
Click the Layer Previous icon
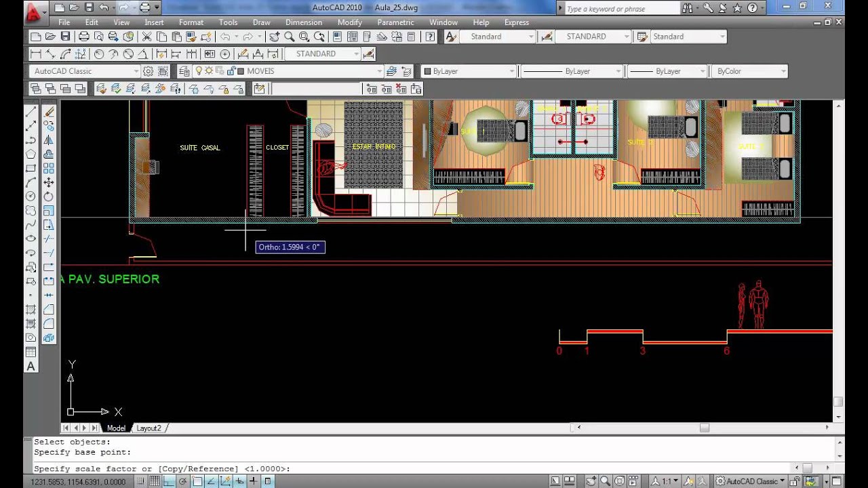(x=406, y=71)
